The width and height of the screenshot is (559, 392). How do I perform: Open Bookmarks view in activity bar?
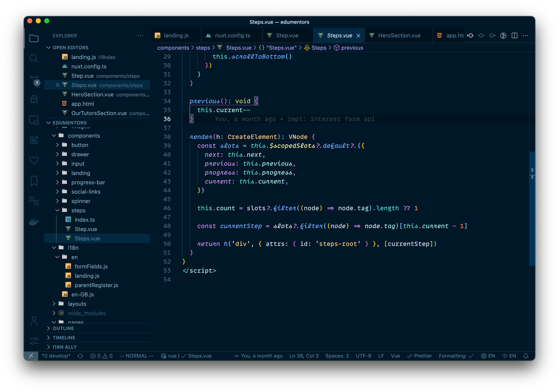pos(34,181)
